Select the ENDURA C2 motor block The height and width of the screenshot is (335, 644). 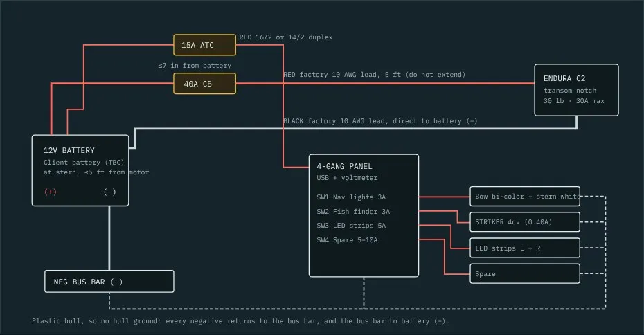click(576, 90)
